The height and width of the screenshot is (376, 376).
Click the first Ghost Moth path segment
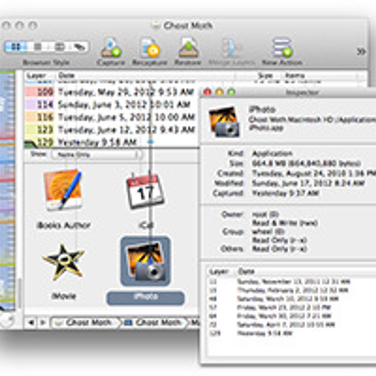point(86,323)
